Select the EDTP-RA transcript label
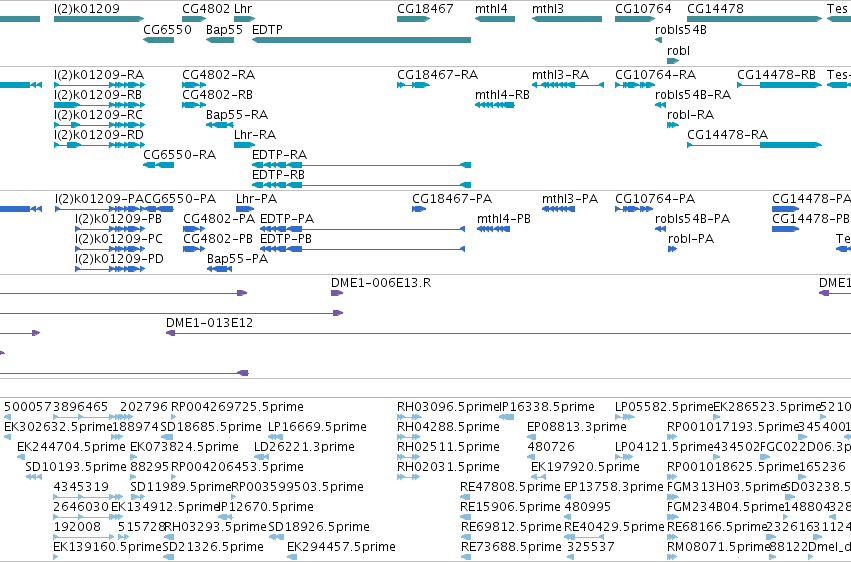This screenshot has width=851, height=562. 280,155
